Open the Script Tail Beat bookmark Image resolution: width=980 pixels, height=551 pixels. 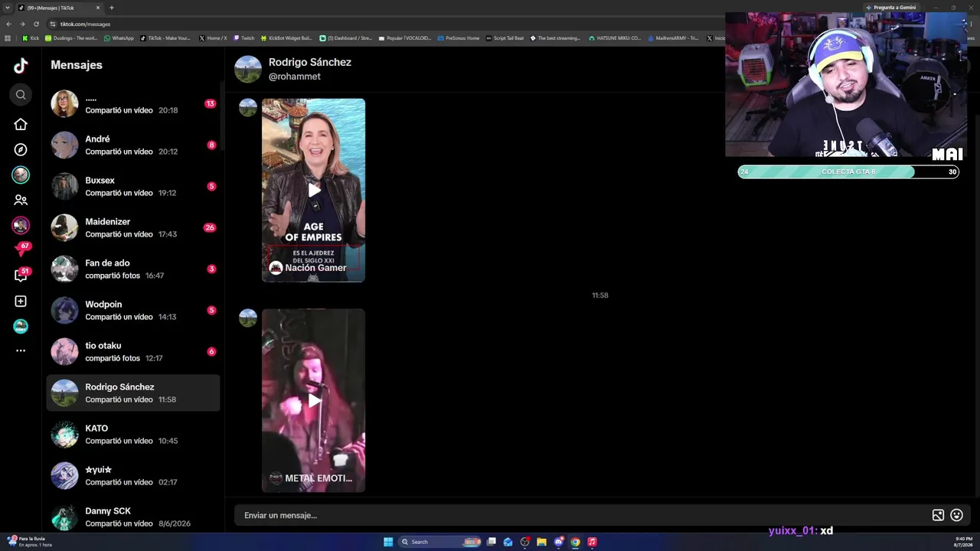point(505,37)
